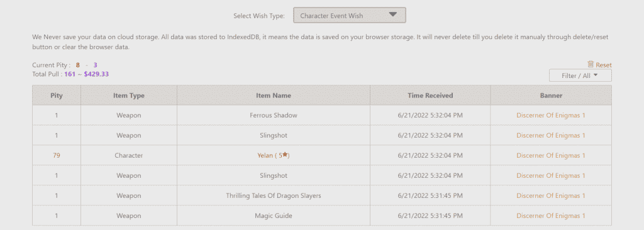Click the Magic Guide item name
This screenshot has height=230, width=644.
[274, 216]
